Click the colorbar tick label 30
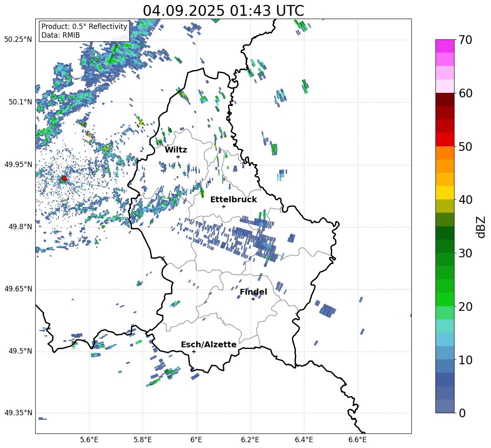The width and height of the screenshot is (491, 448). pos(464,253)
